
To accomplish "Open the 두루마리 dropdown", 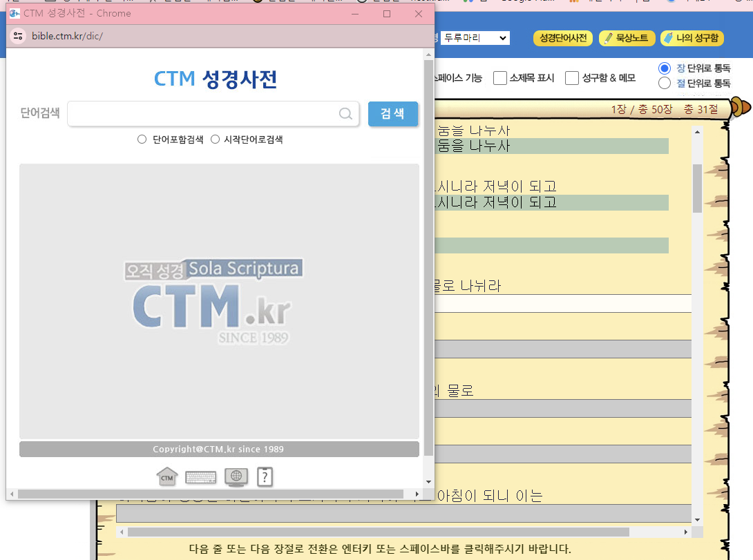I will tap(475, 38).
